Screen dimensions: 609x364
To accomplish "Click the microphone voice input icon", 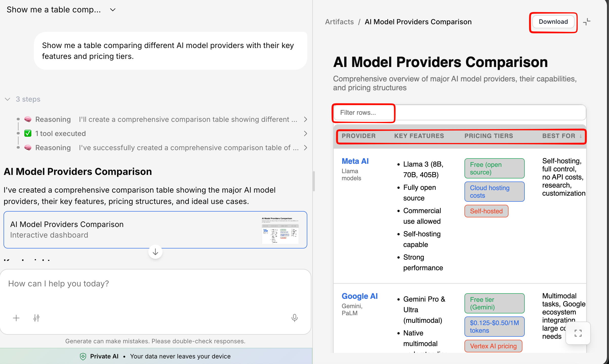I will pyautogui.click(x=294, y=318).
